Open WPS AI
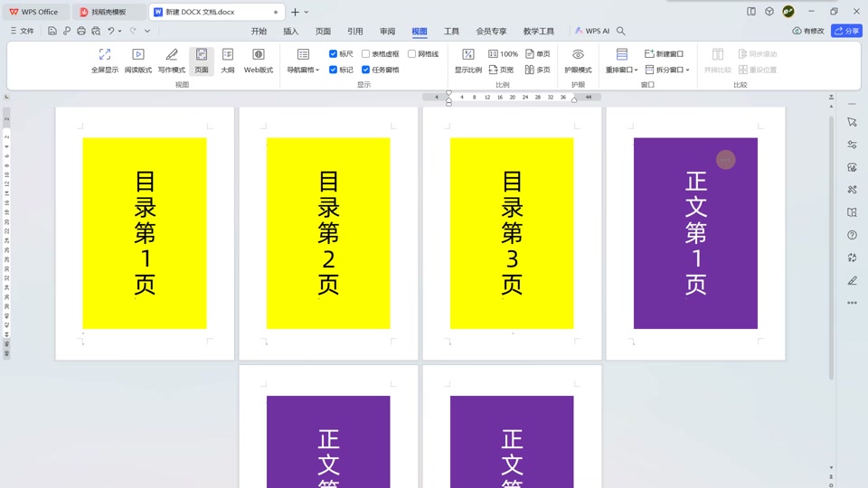Image resolution: width=868 pixels, height=488 pixels. point(591,31)
